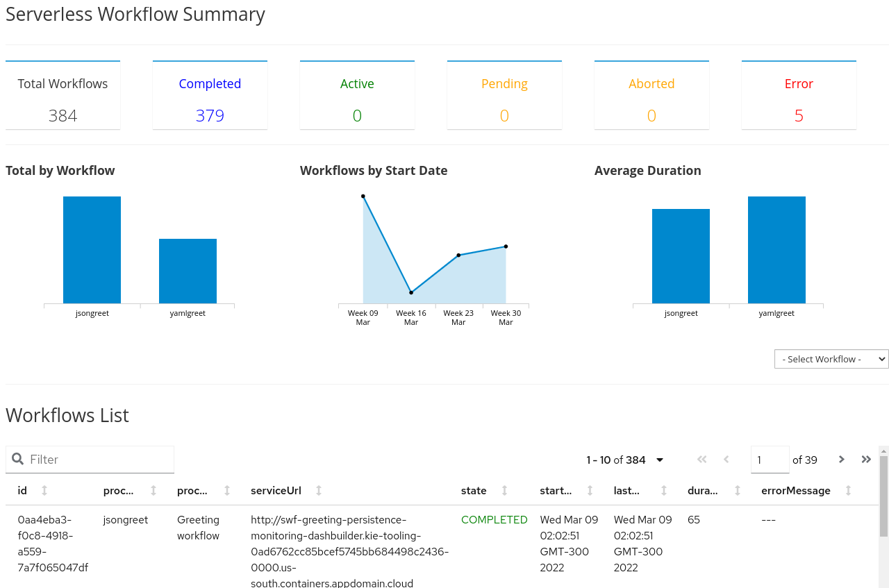Click inside the page number input field

point(770,459)
